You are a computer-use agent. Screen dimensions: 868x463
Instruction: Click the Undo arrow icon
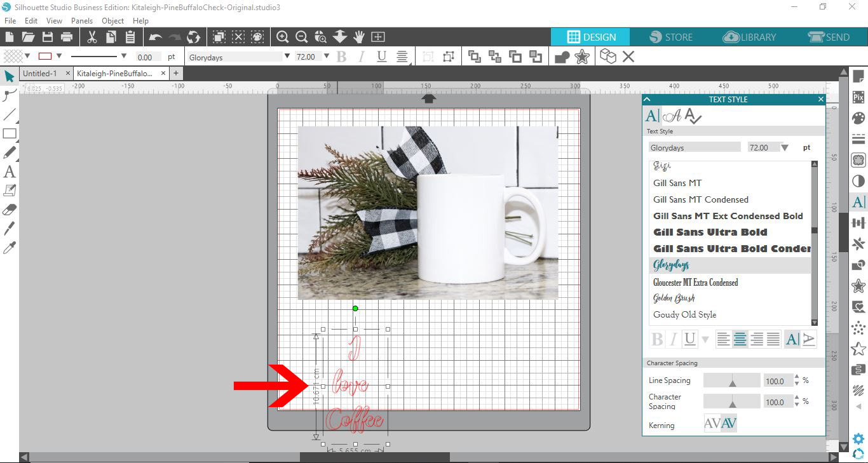click(156, 37)
